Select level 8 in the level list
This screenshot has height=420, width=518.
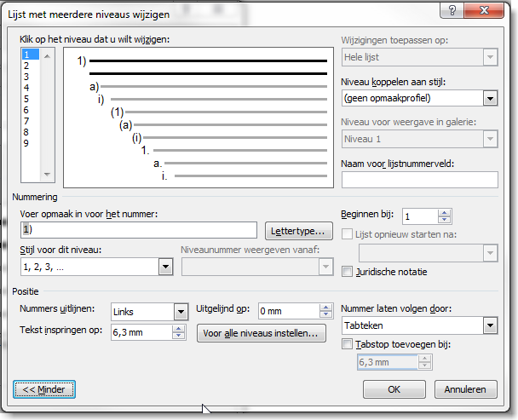coord(31,132)
